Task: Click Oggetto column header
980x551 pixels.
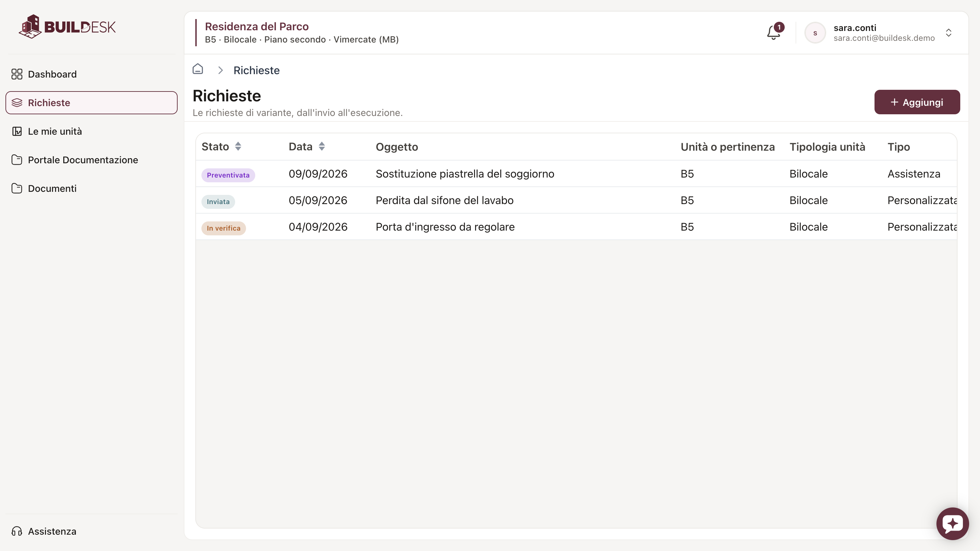Action: (397, 147)
